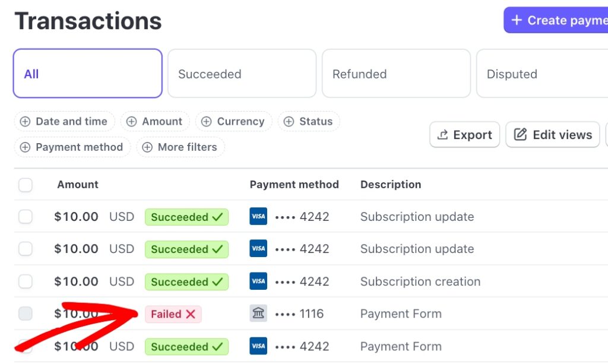
Task: Open the failed Payment Form transaction description
Action: (401, 314)
